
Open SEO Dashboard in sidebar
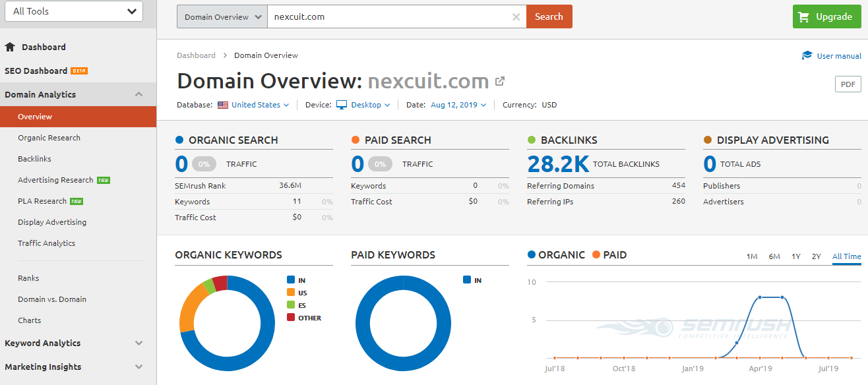click(36, 71)
